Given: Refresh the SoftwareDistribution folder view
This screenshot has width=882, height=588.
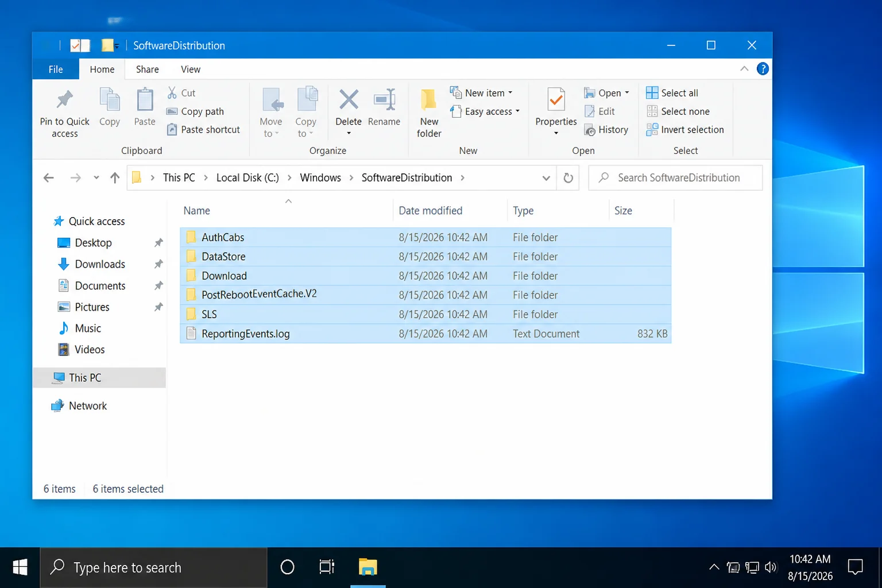Looking at the screenshot, I should 568,178.
